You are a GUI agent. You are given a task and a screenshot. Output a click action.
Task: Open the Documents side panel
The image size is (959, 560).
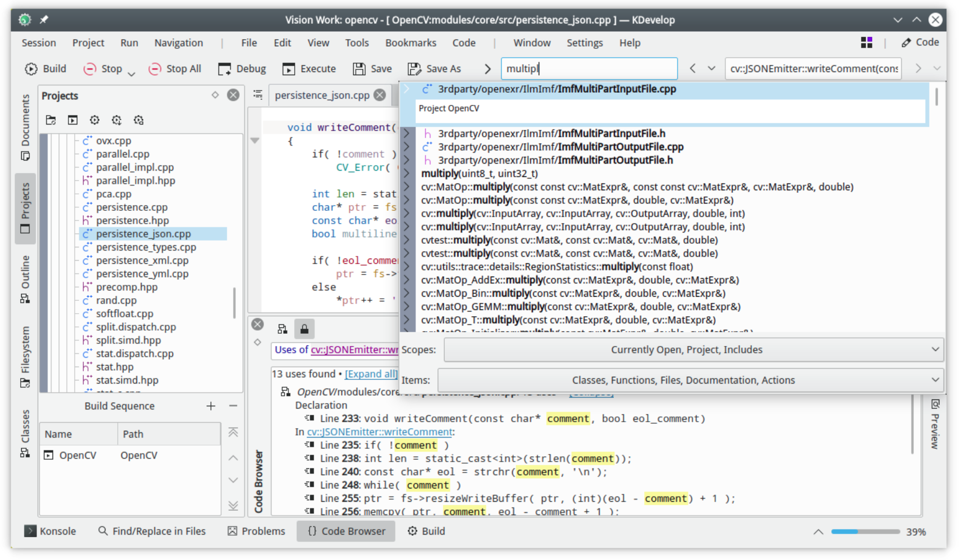point(25,127)
